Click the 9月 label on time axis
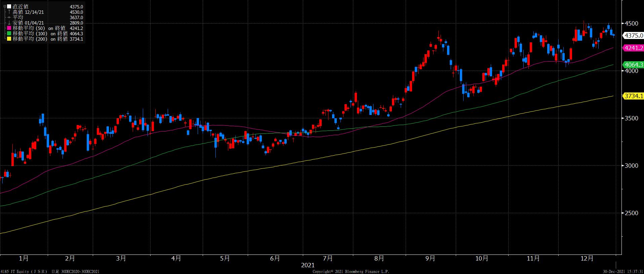 point(430,259)
